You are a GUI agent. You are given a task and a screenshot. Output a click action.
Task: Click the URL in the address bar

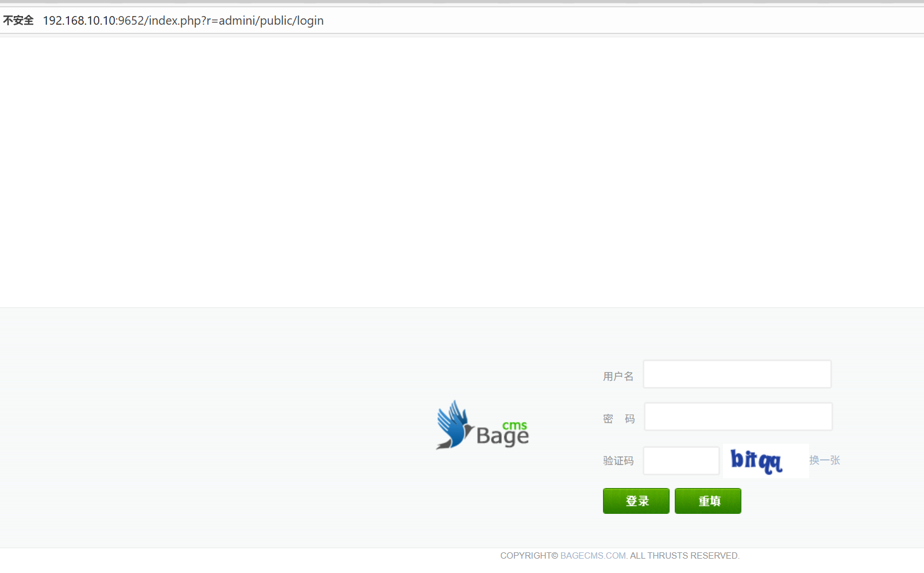click(x=183, y=21)
